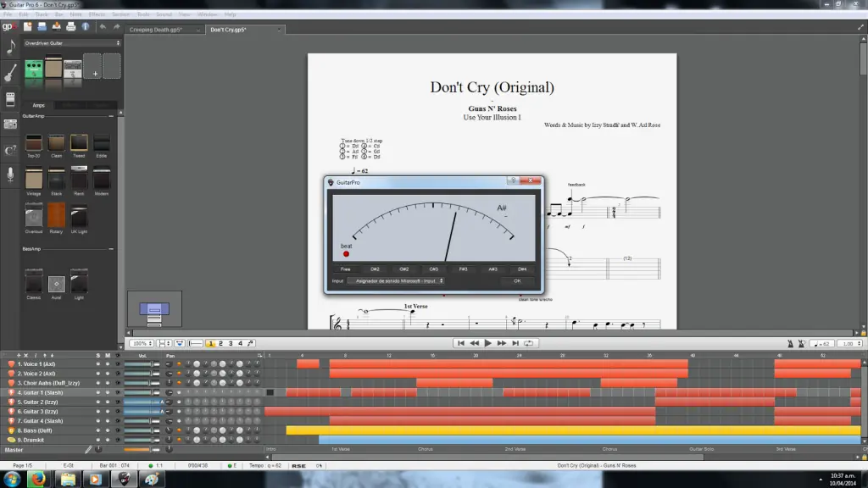Choose the Top-30 guitar amp

[33, 143]
